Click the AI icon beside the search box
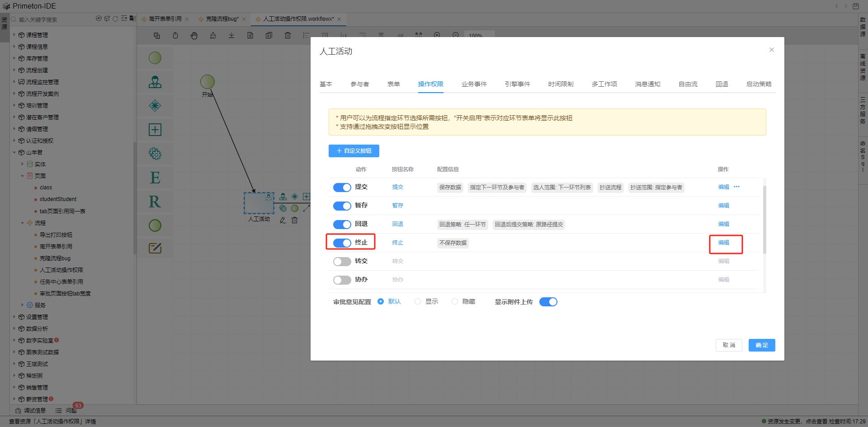The image size is (868, 427). coord(99,19)
